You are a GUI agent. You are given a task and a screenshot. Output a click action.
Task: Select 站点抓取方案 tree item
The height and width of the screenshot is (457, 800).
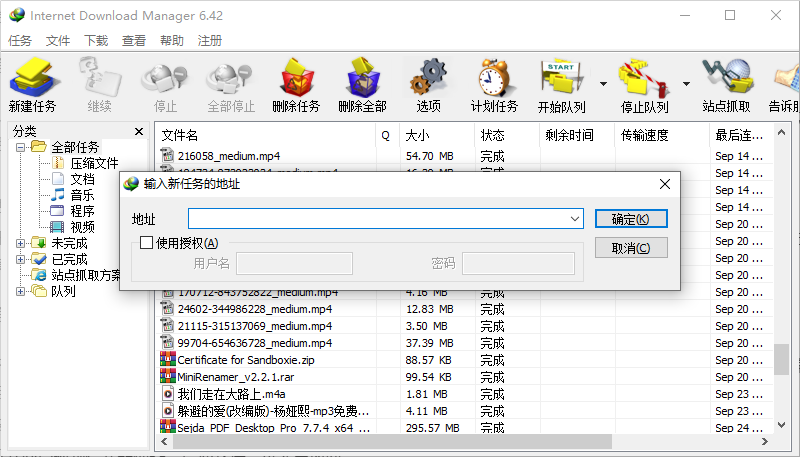coord(86,275)
